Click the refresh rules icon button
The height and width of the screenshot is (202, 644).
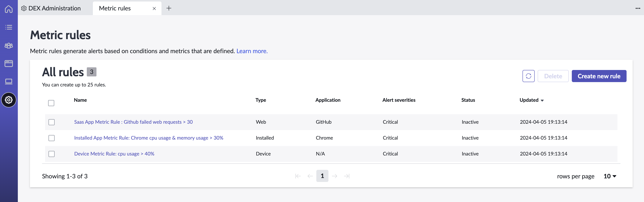click(528, 76)
